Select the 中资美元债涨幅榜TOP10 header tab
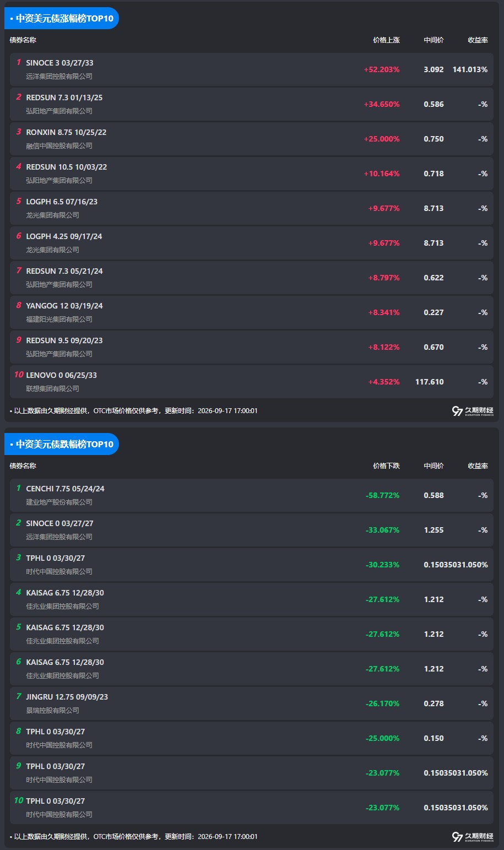The width and height of the screenshot is (504, 850). click(62, 18)
